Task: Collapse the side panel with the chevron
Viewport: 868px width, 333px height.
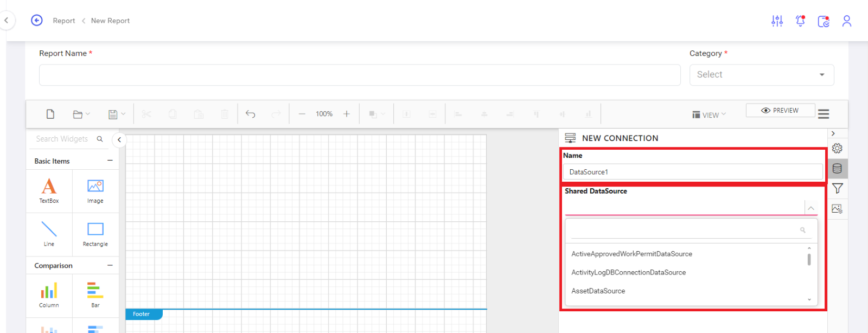Action: pos(833,133)
